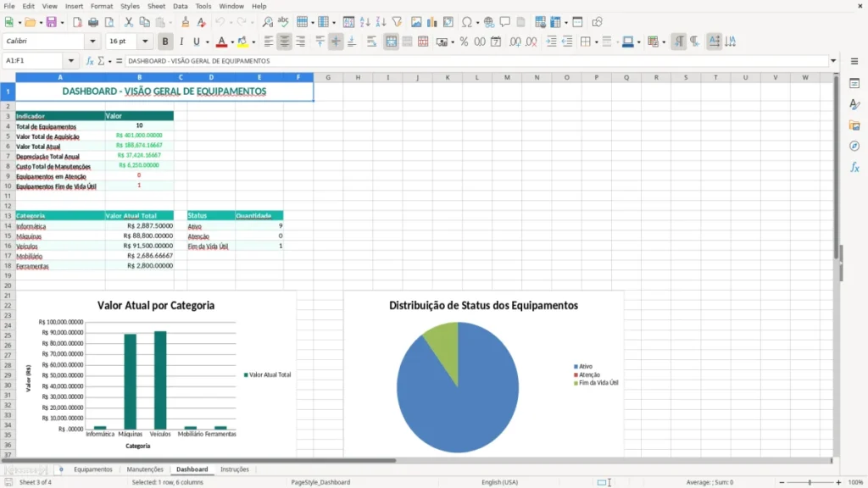The height and width of the screenshot is (488, 868).
Task: Click the Merge and Center Cells icon
Action: tap(391, 42)
